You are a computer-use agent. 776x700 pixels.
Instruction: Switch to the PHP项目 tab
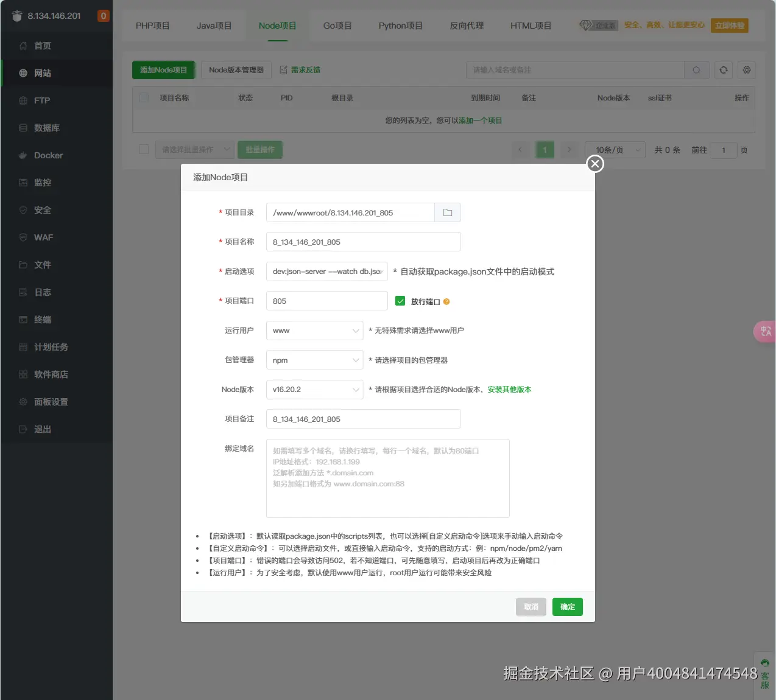click(152, 26)
